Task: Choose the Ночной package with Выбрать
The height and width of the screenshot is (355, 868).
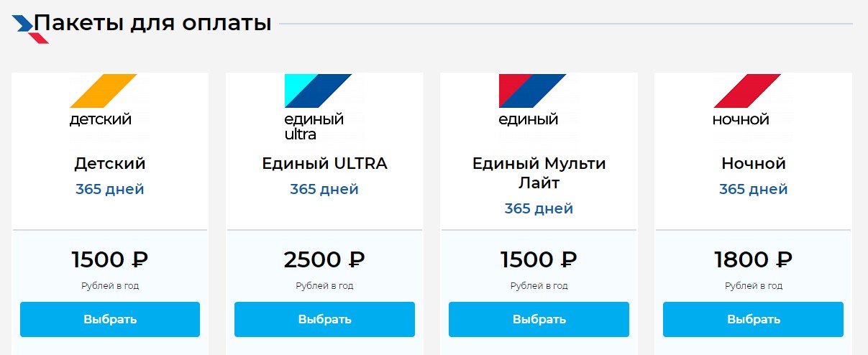Action: (753, 319)
